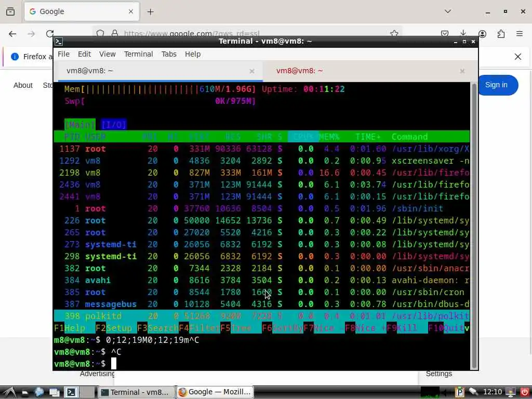The height and width of the screenshot is (399, 532).
Task: Open Firefox account icon
Action: tap(482, 34)
